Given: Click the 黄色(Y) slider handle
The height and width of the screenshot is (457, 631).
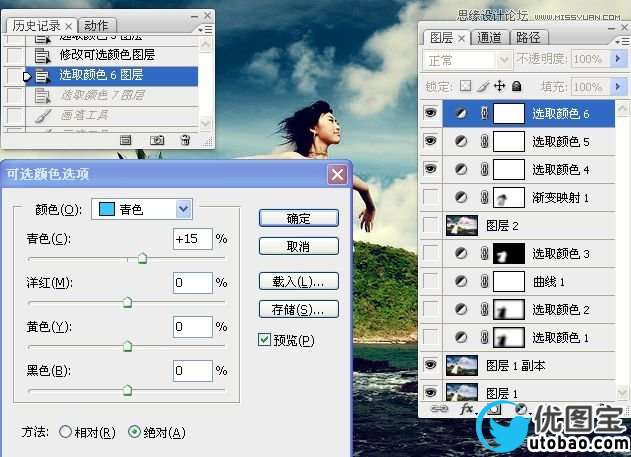Looking at the screenshot, I should pos(127,346).
